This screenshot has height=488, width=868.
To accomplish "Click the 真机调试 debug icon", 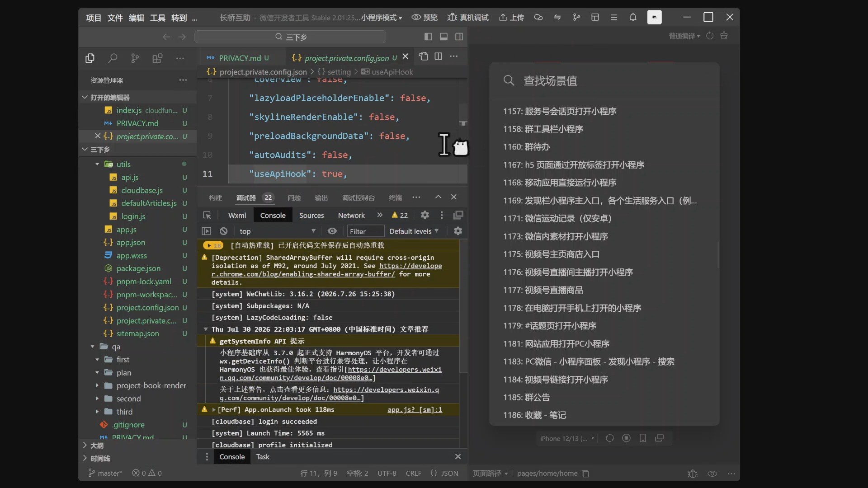I will 468,17.
